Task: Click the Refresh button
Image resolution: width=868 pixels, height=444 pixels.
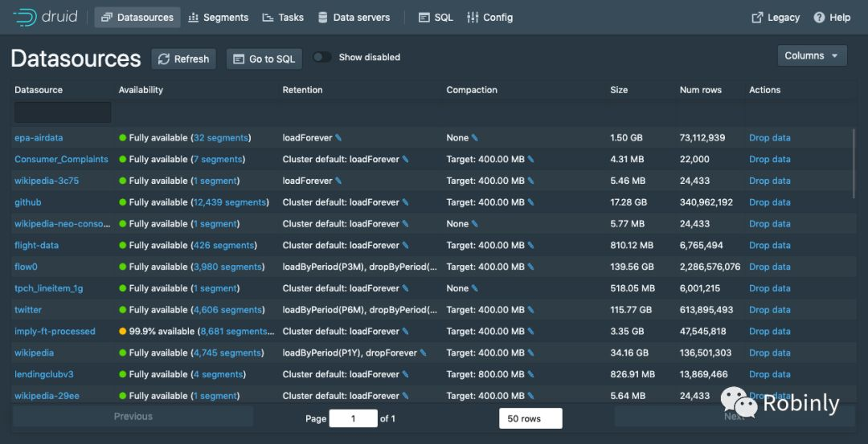Action: [x=184, y=59]
